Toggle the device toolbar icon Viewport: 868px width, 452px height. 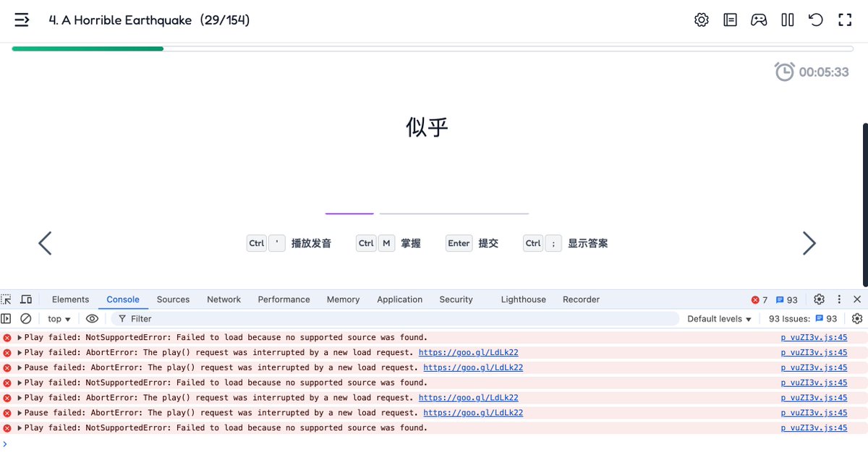click(x=26, y=299)
